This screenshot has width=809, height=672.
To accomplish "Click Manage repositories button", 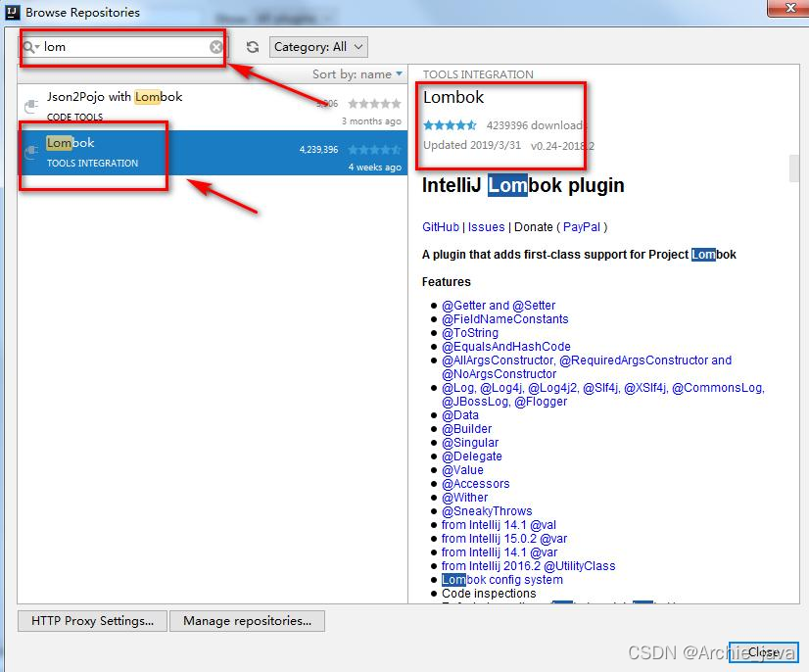I will (x=247, y=621).
